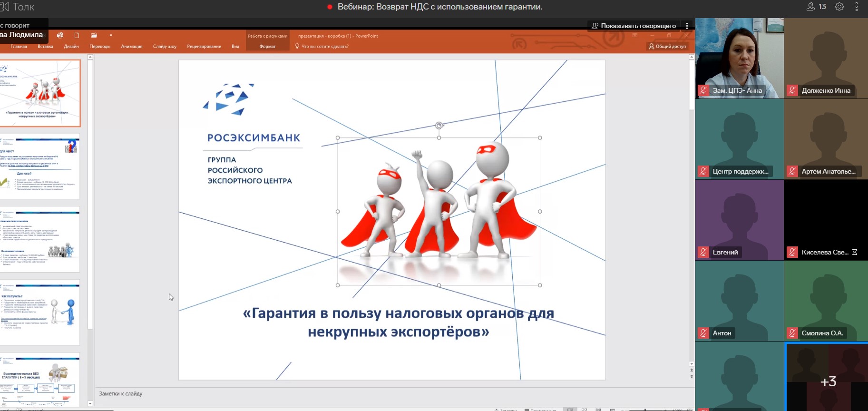The height and width of the screenshot is (411, 868).
Task: Open the Slide Show ribbon tab
Action: (x=165, y=47)
